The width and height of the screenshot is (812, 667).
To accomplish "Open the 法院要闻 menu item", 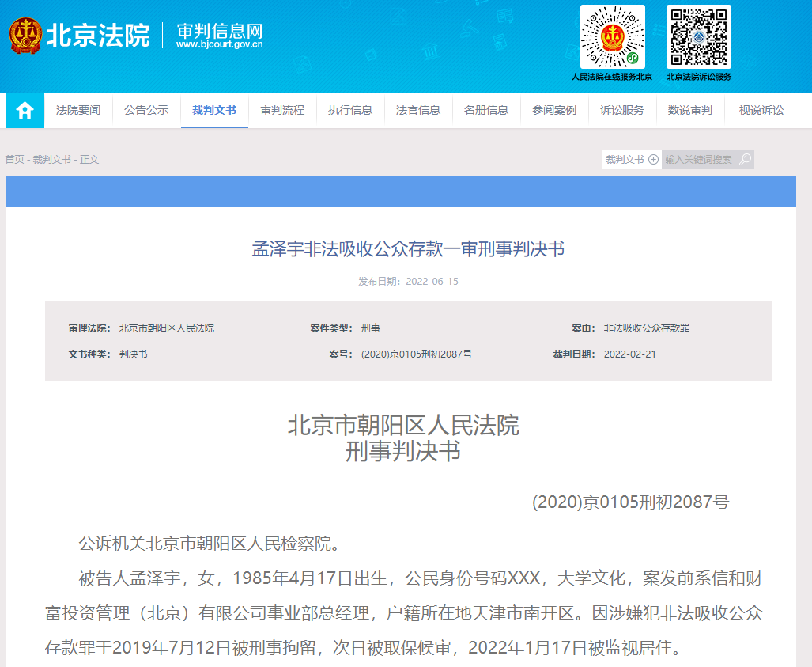I will [78, 111].
